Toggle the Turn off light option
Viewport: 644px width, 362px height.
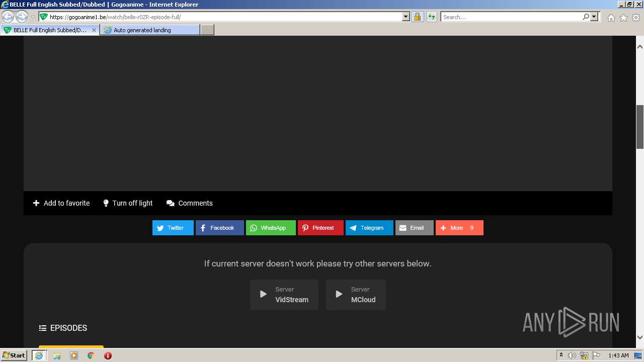pos(128,203)
